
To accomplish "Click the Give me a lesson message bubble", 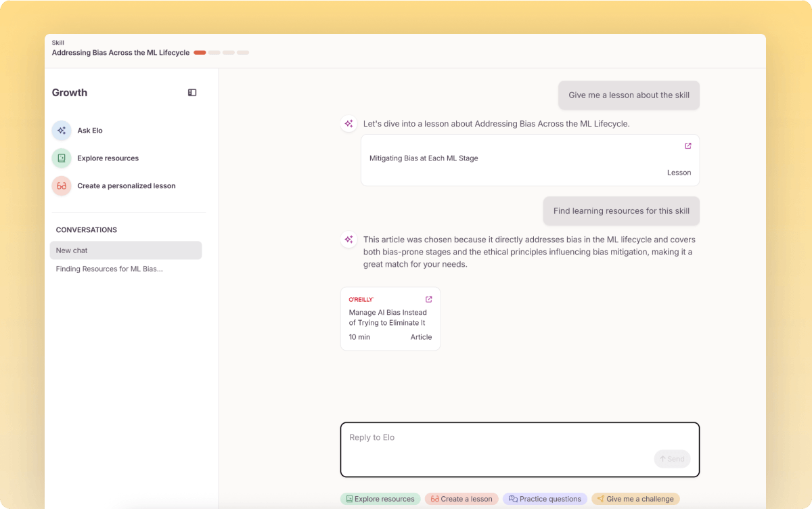I will click(629, 95).
